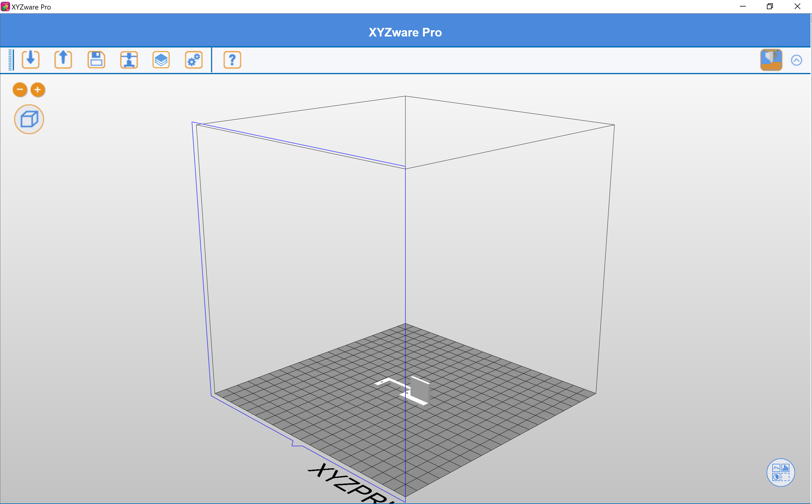
Task: Click the XYZware Pro app icon in title bar
Action: [5, 7]
